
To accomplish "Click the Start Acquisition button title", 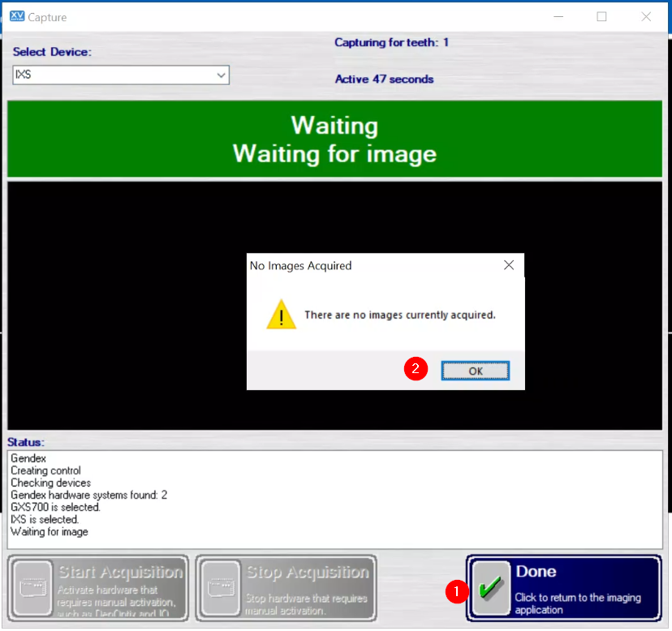I will pos(120,572).
